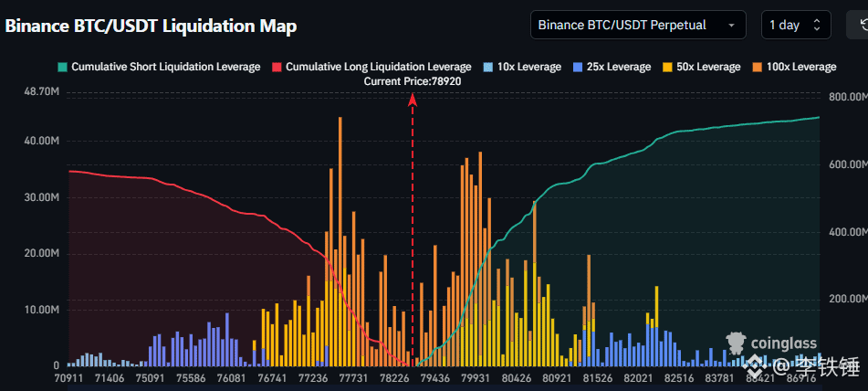Click the 80921 x-axis price label
Viewport: 868px width, 391px height.
tap(557, 379)
